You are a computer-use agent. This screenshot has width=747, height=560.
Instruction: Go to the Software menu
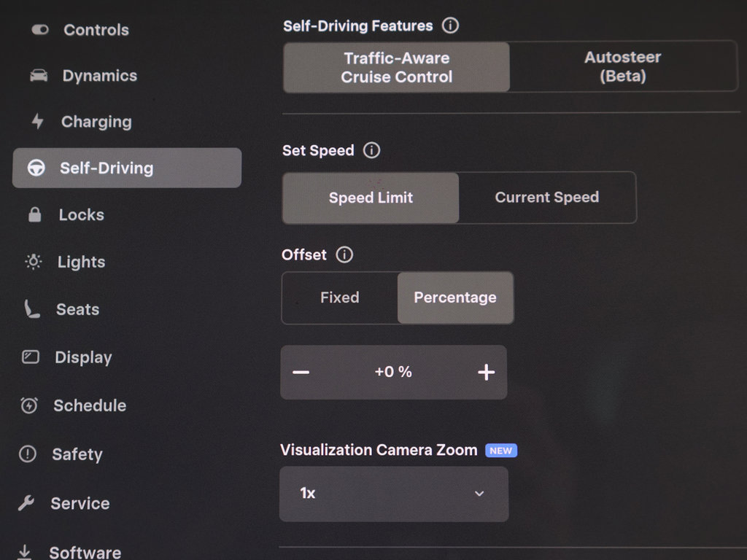coord(85,553)
